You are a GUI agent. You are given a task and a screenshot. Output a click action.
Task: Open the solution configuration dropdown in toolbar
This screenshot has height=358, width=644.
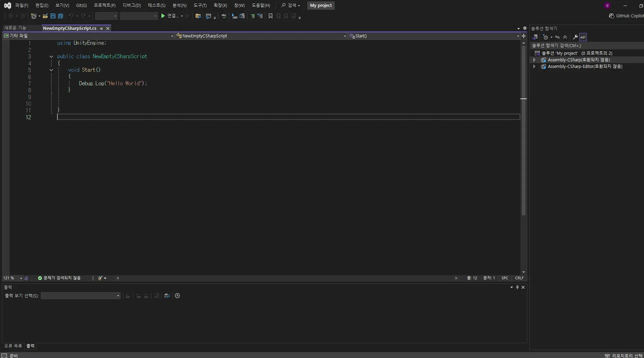pos(106,16)
